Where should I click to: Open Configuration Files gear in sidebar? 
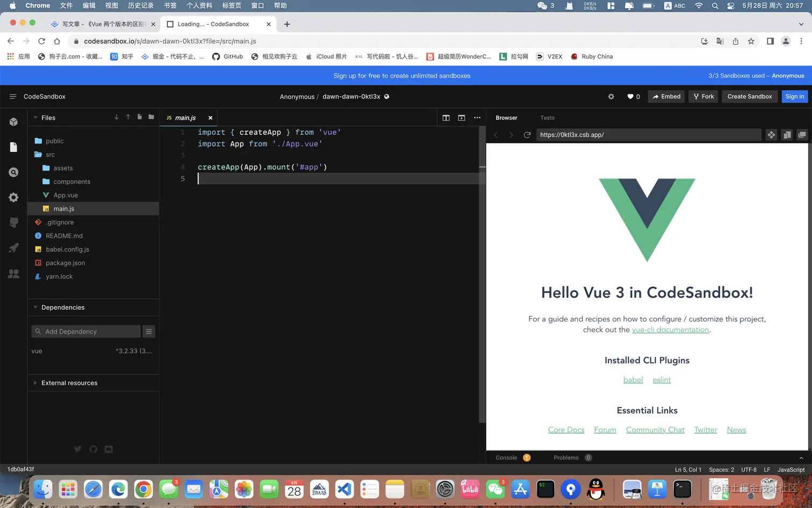tap(13, 197)
